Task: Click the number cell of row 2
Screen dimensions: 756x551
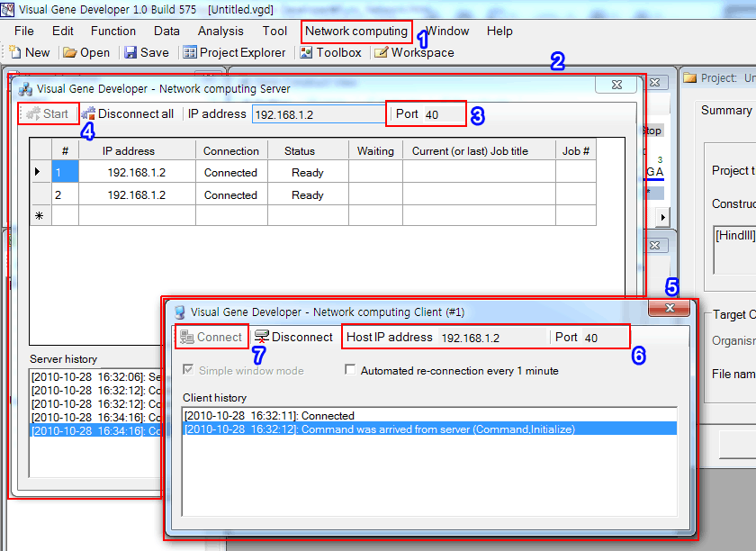Action: 65,194
